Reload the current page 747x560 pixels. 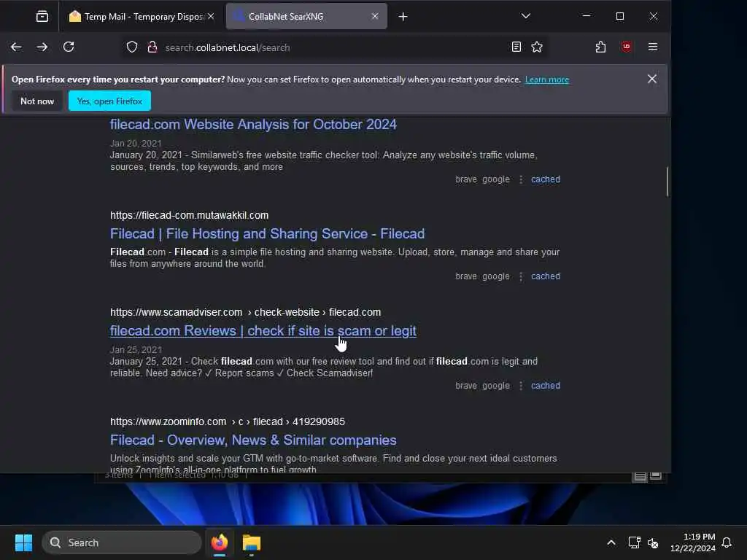tap(69, 47)
